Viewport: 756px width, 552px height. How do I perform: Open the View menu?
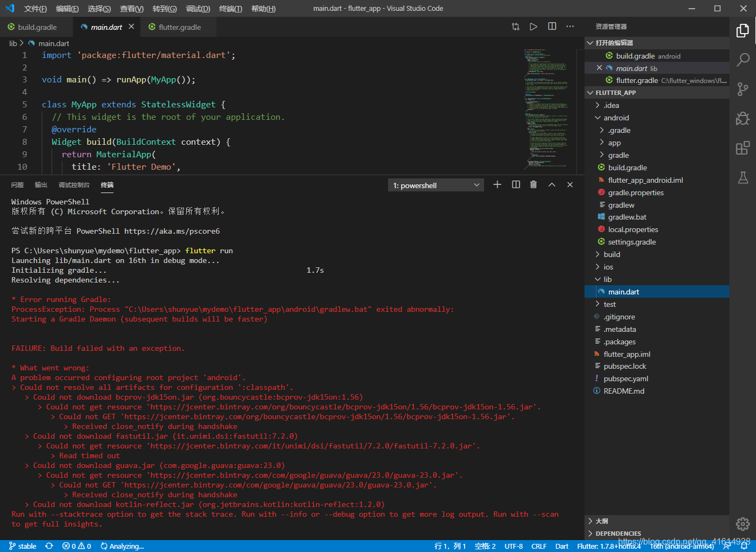click(x=132, y=9)
